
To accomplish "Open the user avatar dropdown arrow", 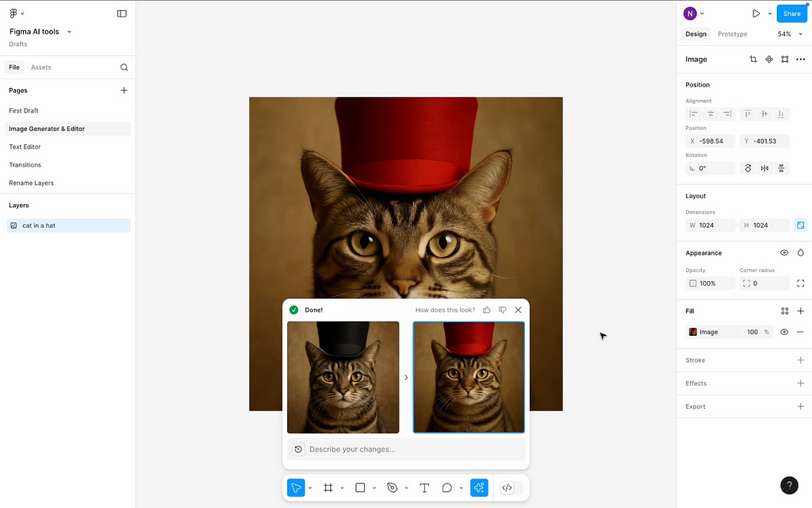I will [x=703, y=13].
